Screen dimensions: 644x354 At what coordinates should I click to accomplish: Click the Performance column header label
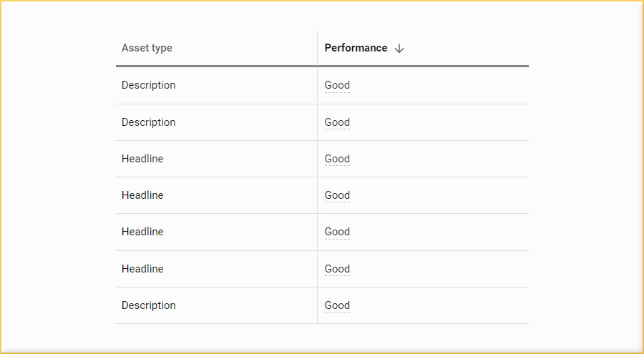click(x=356, y=49)
